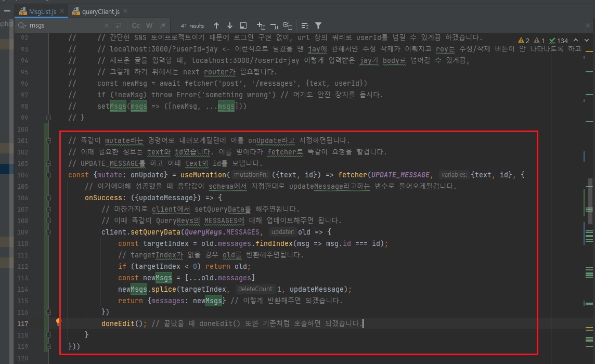Screen dimensions: 595x364
Task: Open search results in Find window
Action: coord(243,25)
